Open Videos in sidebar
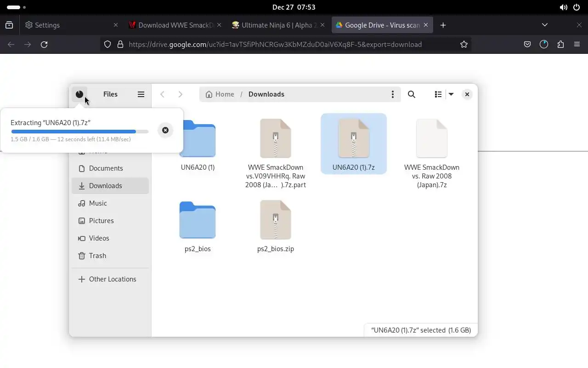Image resolution: width=588 pixels, height=368 pixels. tap(110, 238)
